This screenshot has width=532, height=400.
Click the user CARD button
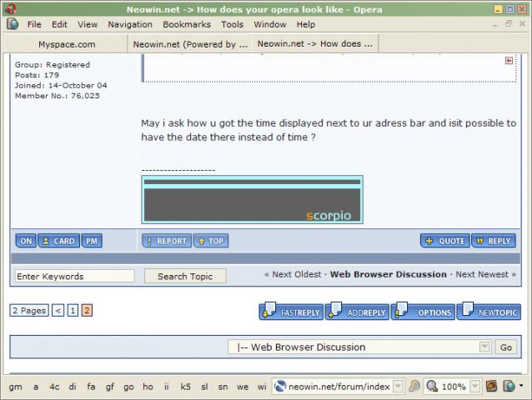[x=58, y=241]
